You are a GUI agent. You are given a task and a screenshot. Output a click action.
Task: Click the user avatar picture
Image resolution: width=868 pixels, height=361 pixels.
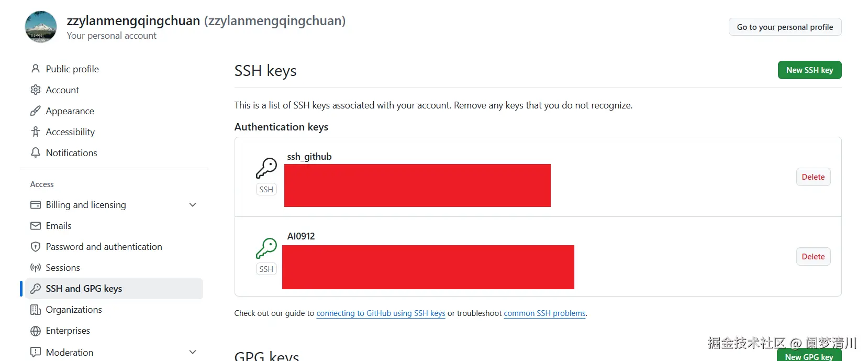(41, 27)
